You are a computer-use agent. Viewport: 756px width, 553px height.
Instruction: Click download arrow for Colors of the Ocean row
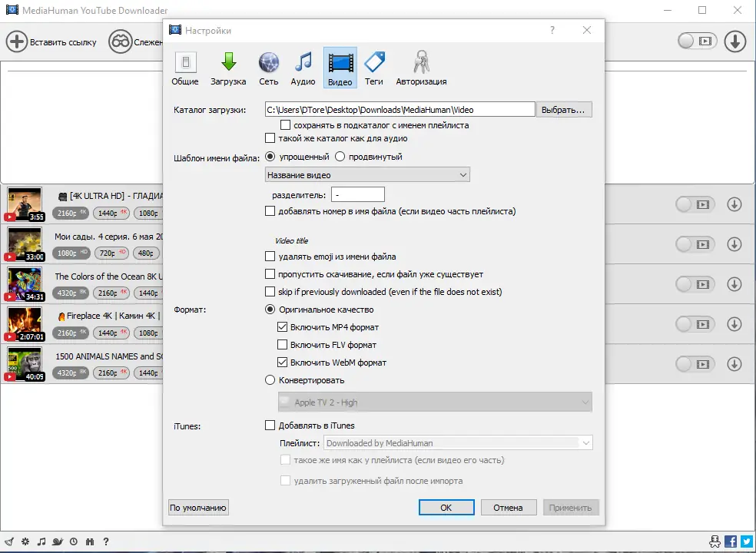734,284
